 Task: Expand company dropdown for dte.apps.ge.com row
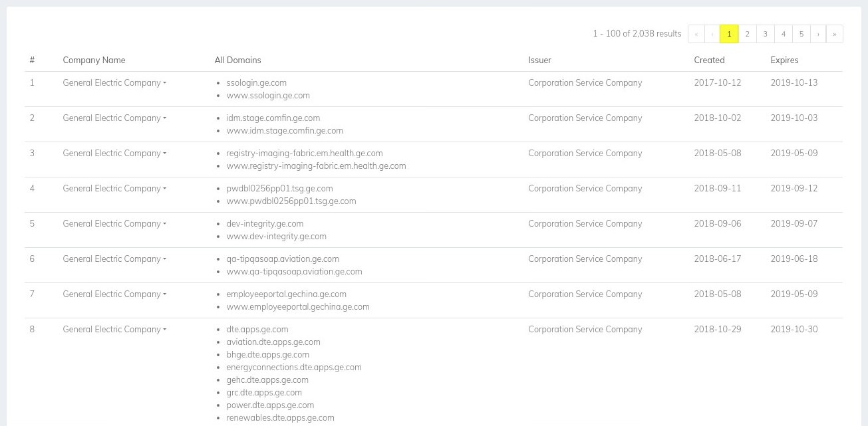(x=114, y=330)
